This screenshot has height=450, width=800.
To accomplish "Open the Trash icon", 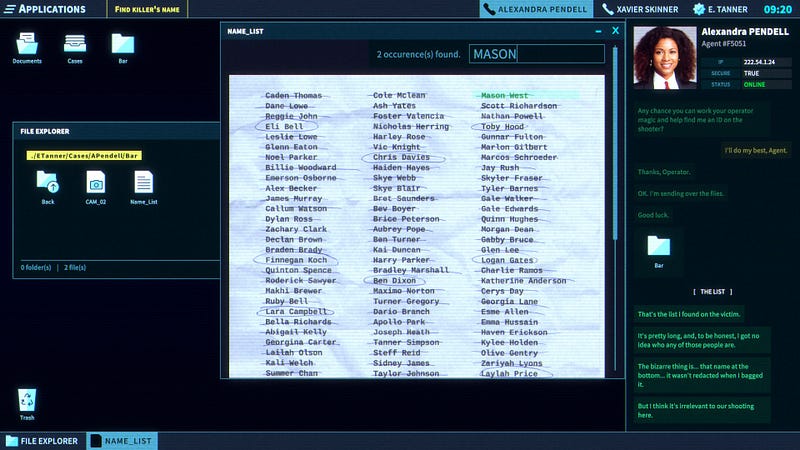I will (27, 405).
